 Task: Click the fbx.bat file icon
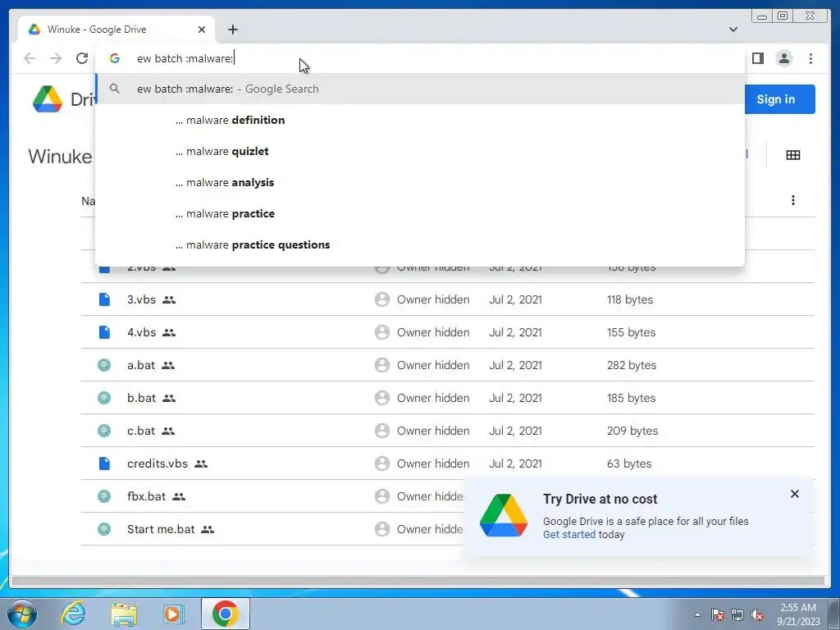pyautogui.click(x=104, y=496)
